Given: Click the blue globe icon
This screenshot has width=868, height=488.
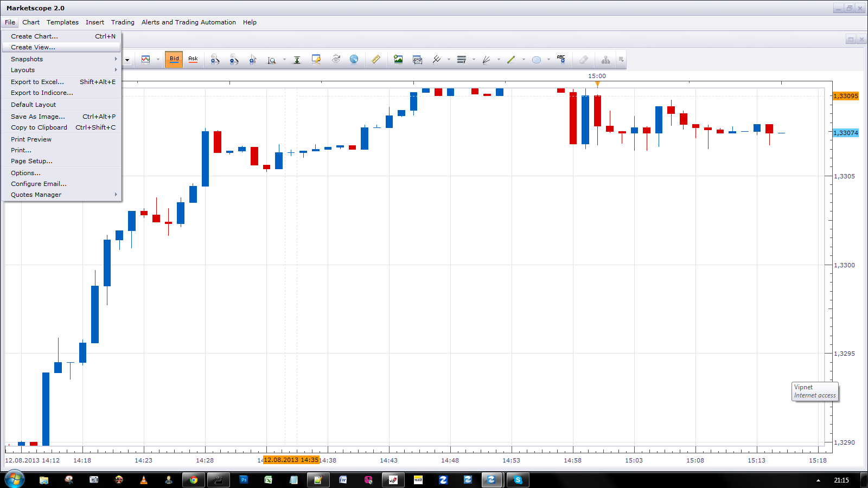Looking at the screenshot, I should click(354, 59).
